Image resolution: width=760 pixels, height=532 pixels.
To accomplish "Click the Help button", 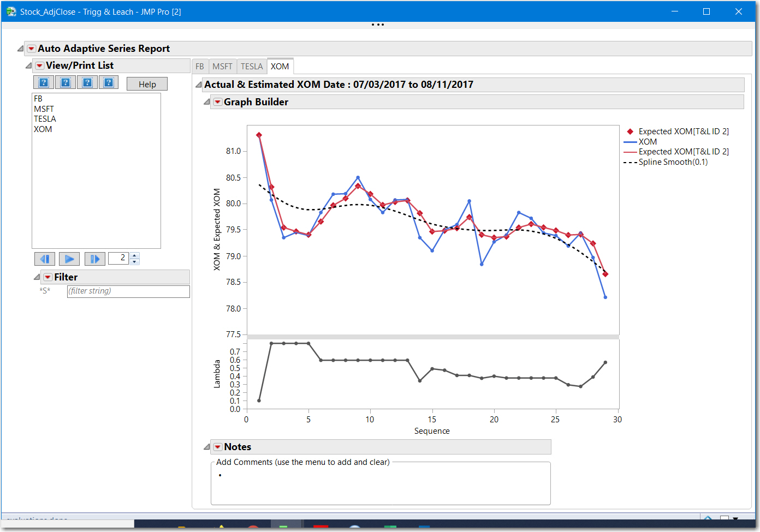I will tap(147, 84).
